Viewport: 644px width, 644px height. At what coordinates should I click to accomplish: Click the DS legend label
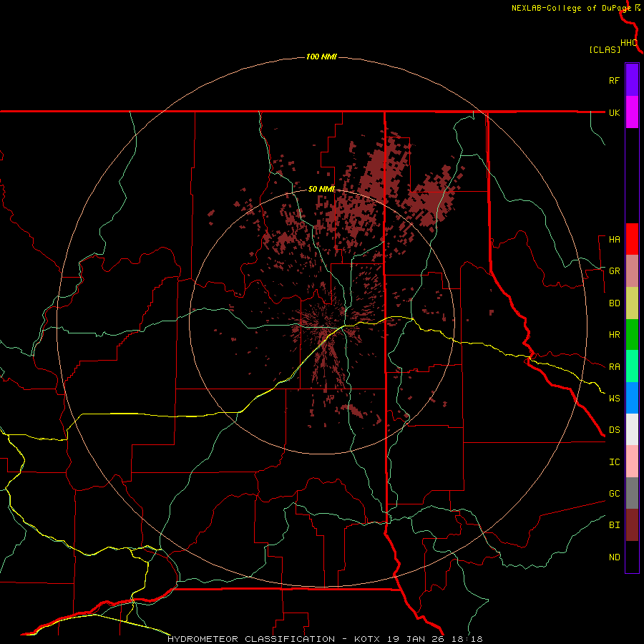(614, 430)
